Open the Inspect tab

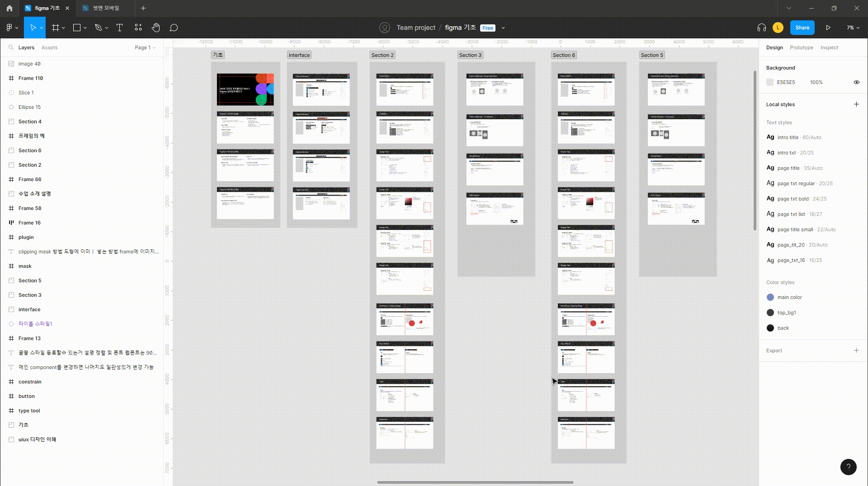pyautogui.click(x=829, y=47)
